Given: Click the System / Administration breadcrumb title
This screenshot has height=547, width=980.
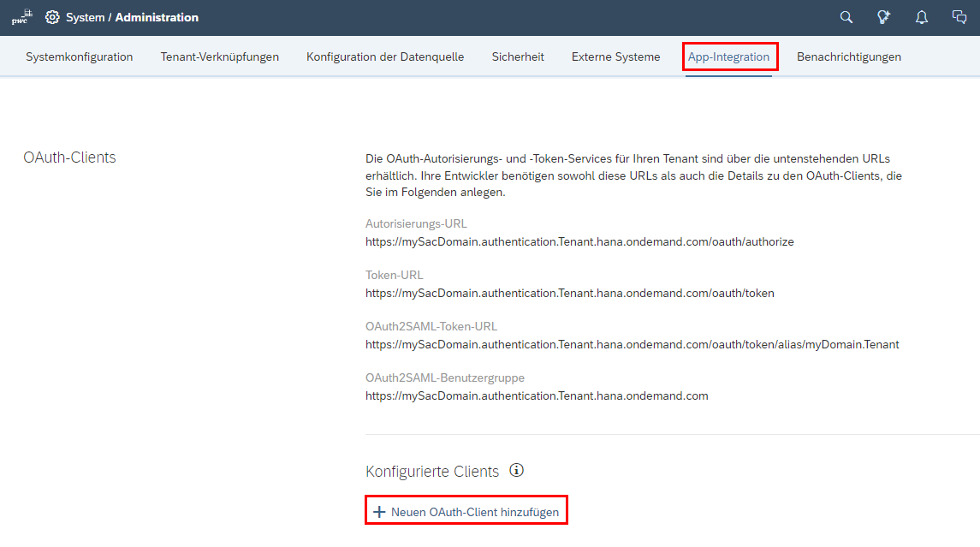Looking at the screenshot, I should tap(132, 17).
